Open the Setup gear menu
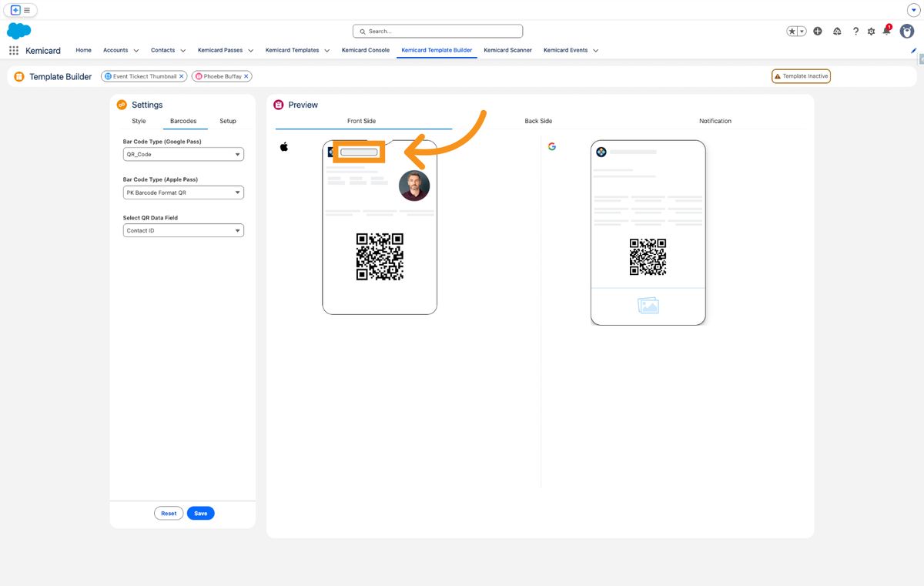 (872, 32)
